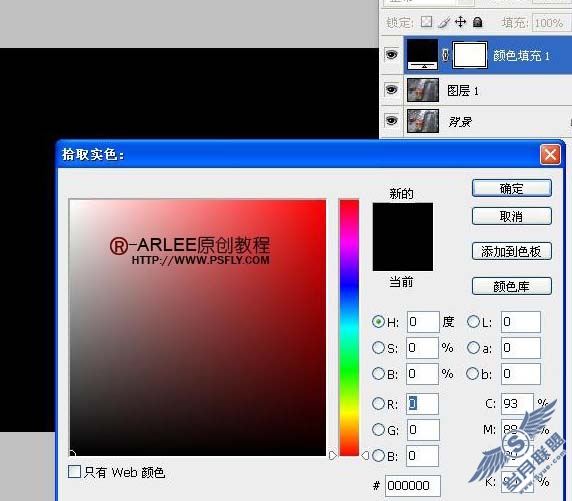Hide the 背景 layer

(x=391, y=120)
